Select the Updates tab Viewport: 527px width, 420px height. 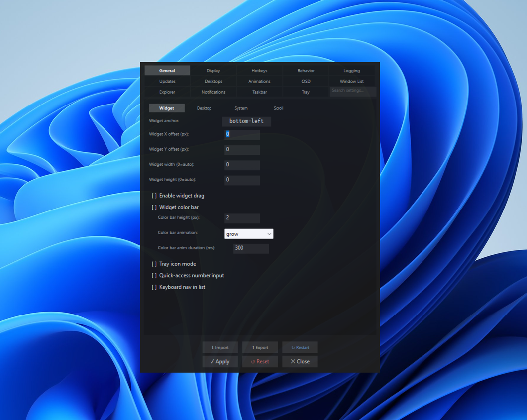point(167,81)
